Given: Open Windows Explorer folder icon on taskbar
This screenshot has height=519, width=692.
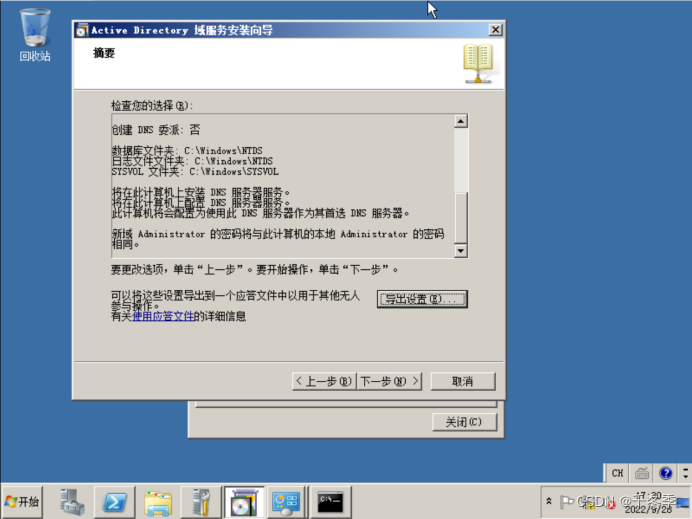Looking at the screenshot, I should coord(158,502).
